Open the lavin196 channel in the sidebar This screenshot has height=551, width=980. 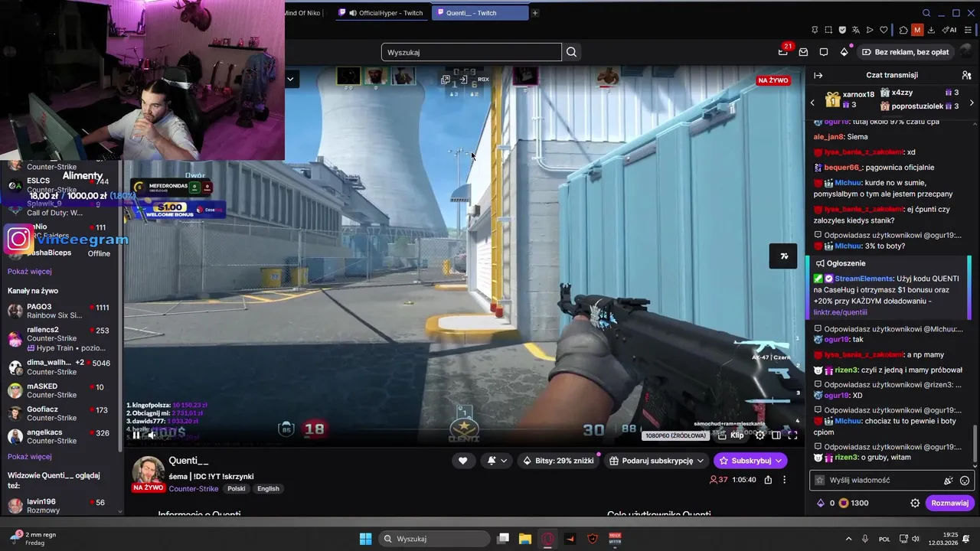pos(61,506)
